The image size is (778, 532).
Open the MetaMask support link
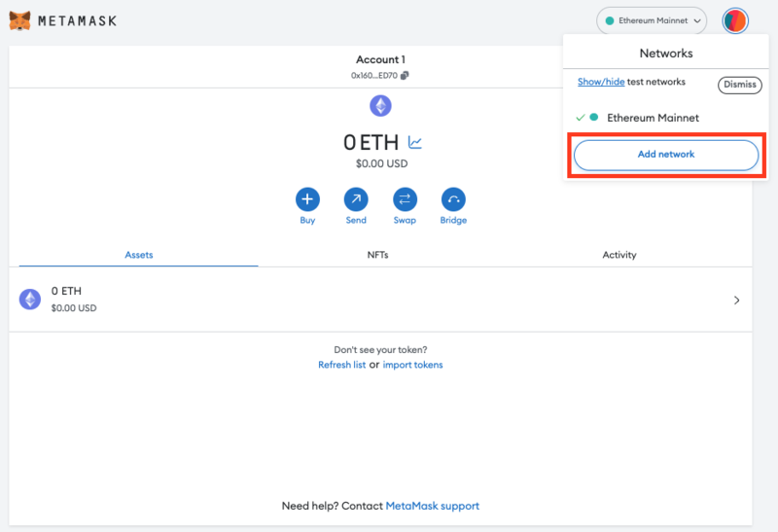[432, 506]
